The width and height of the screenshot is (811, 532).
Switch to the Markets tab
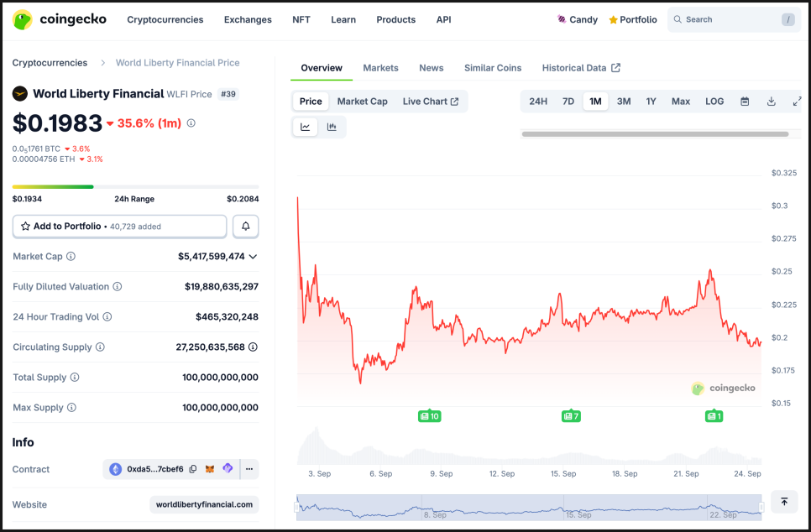point(380,68)
